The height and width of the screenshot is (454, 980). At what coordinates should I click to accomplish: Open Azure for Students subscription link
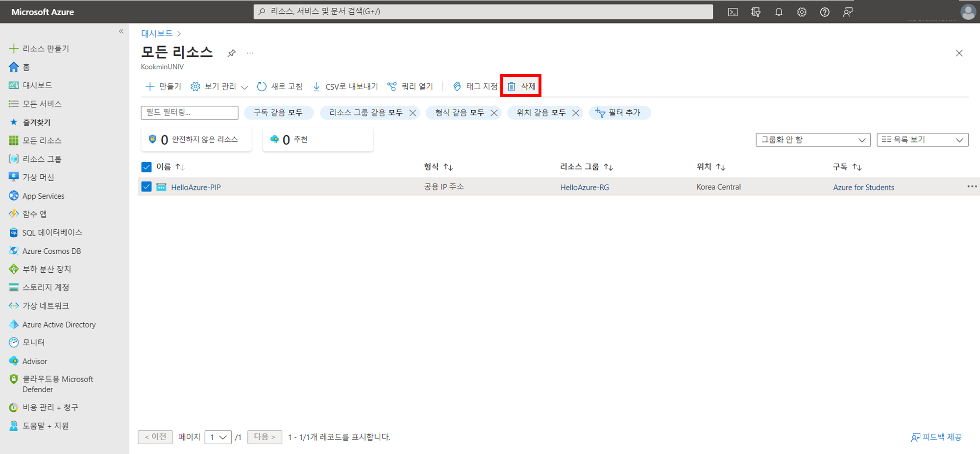click(863, 187)
